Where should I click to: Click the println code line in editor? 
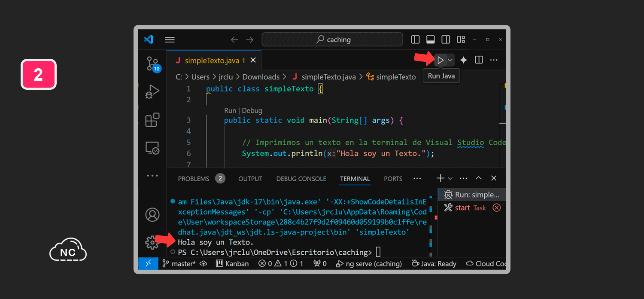tap(338, 153)
